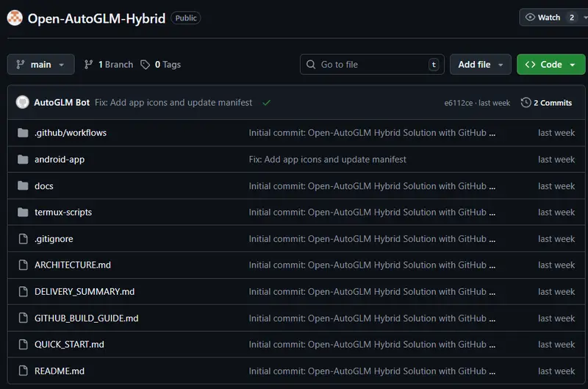Watch the repository
This screenshot has height=389, width=588.
pyautogui.click(x=543, y=18)
